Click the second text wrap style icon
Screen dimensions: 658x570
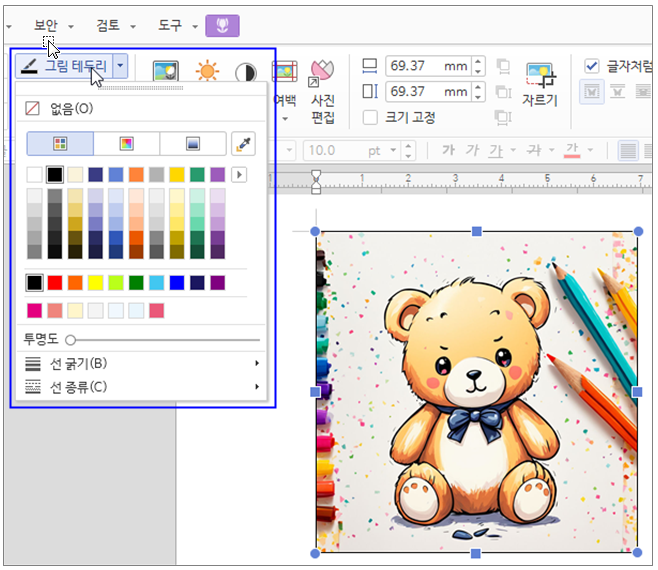(x=617, y=92)
